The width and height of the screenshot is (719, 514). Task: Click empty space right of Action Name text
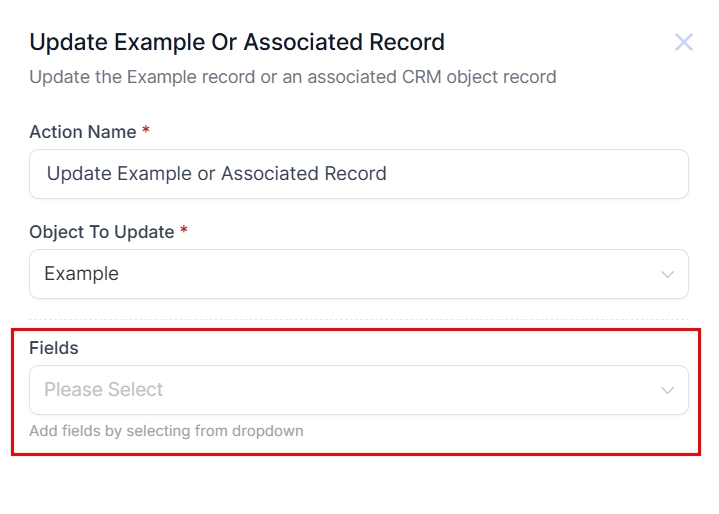tap(540, 174)
